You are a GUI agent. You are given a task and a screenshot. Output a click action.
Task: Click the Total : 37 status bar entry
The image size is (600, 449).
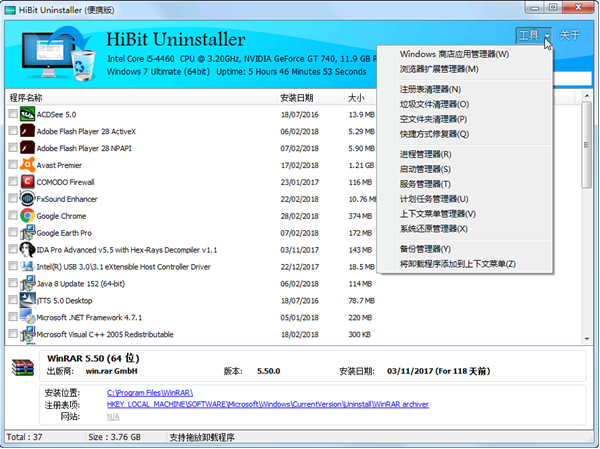(x=24, y=437)
